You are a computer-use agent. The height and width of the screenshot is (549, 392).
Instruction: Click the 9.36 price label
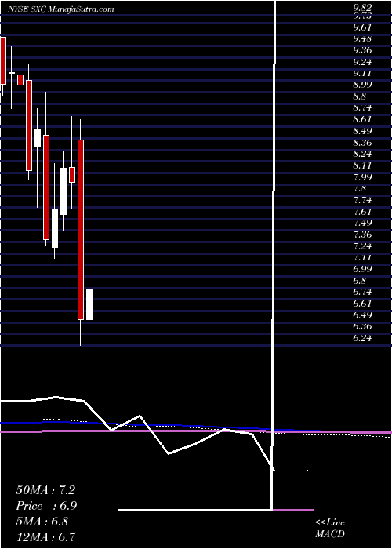coord(362,50)
